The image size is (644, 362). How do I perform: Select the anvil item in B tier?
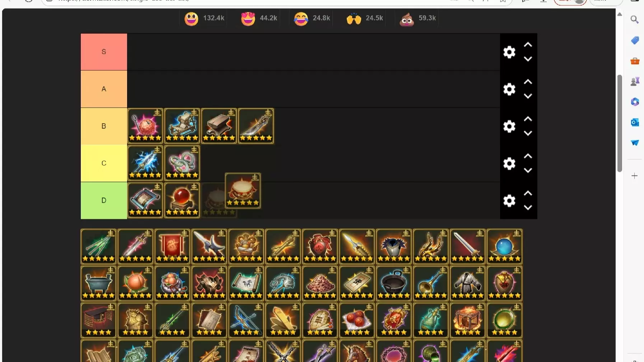coord(219,126)
